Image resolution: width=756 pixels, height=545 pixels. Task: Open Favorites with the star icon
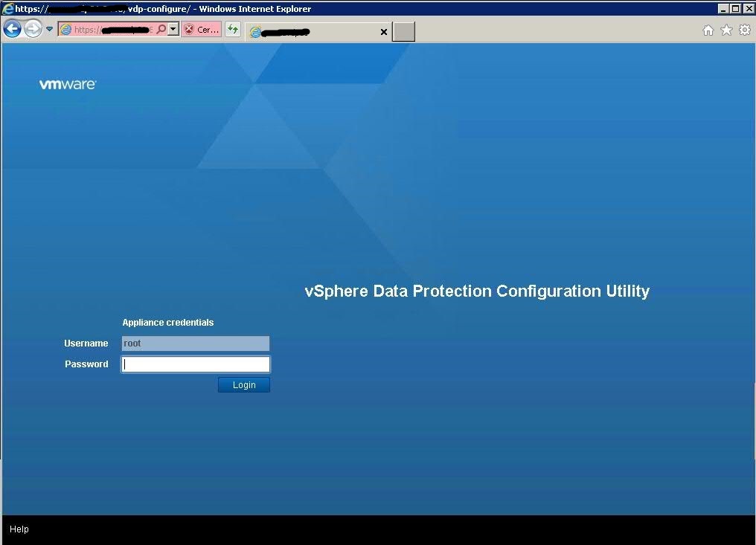click(726, 30)
